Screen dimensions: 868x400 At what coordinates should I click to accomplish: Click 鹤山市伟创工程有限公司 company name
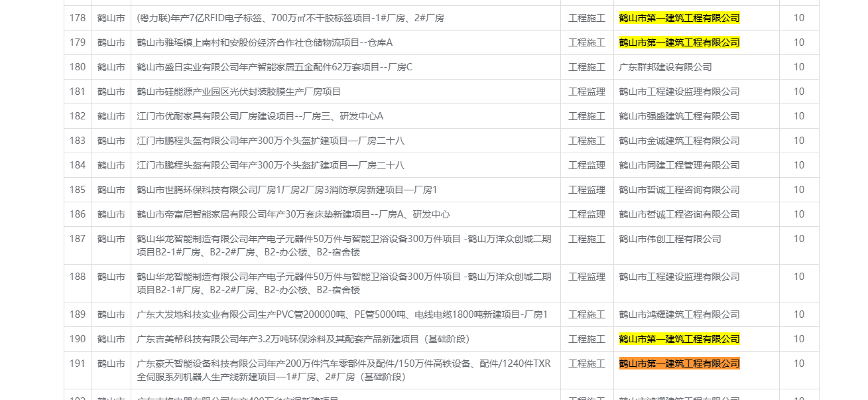click(670, 239)
